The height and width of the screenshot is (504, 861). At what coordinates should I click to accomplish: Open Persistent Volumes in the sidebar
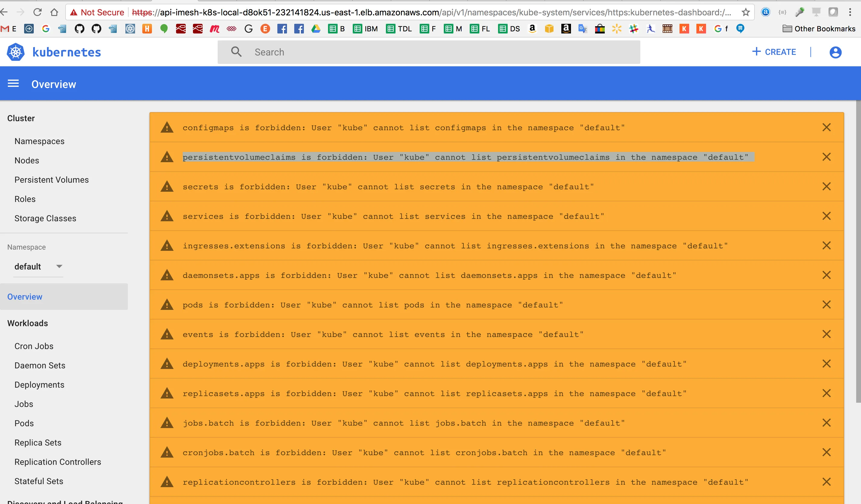click(51, 180)
